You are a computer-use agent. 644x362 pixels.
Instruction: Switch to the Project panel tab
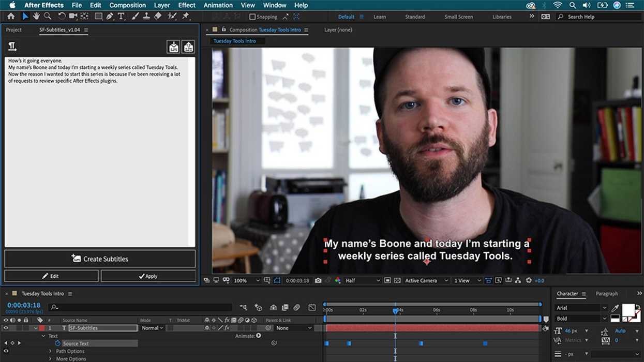14,30
